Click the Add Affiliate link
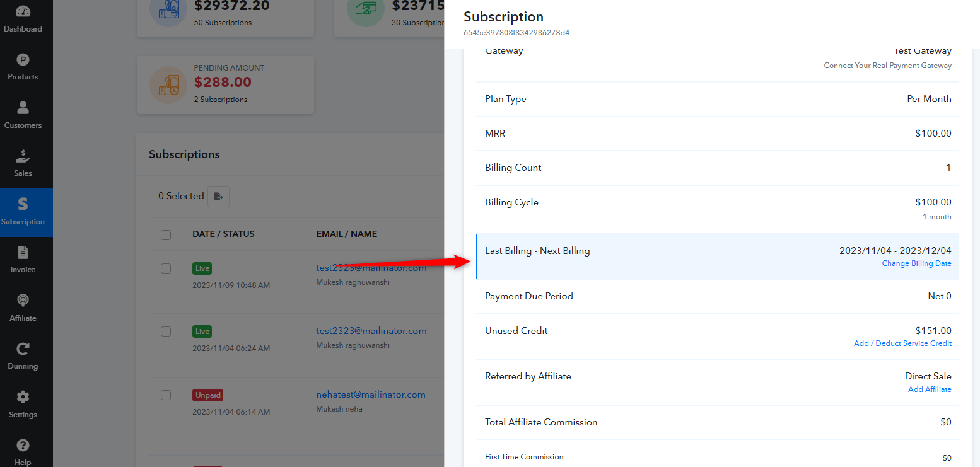980x467 pixels. [x=930, y=389]
